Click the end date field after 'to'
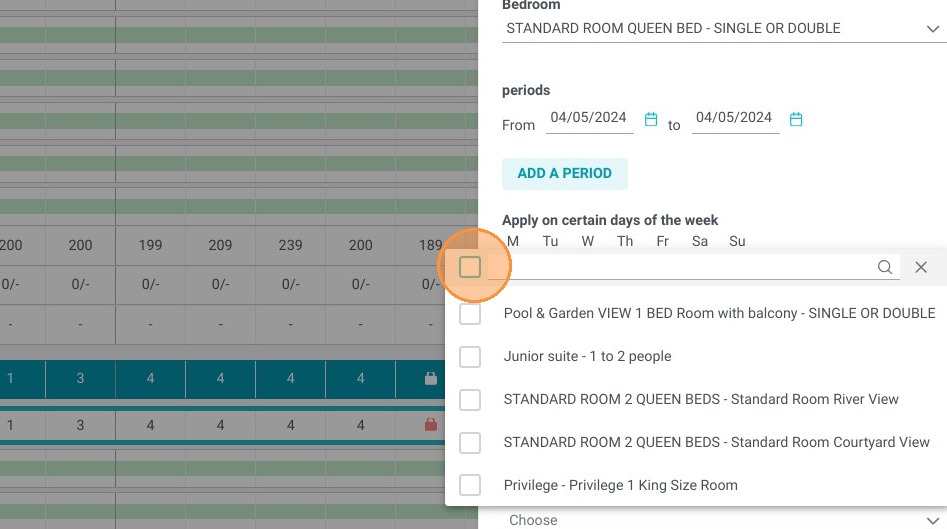Image resolution: width=947 pixels, height=529 pixels. point(734,118)
